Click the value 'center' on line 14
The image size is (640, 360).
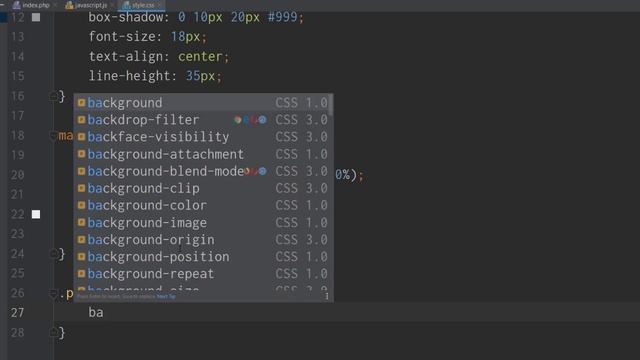(x=200, y=56)
